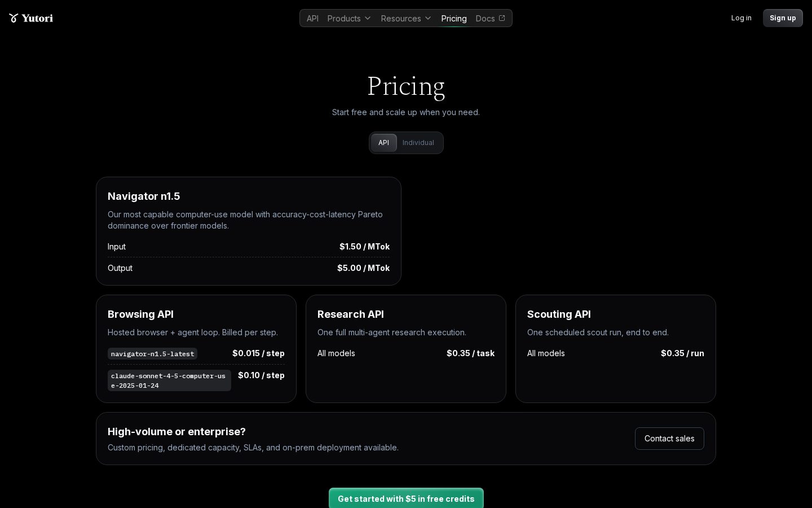Image resolution: width=812 pixels, height=508 pixels.
Task: Open the API nav item
Action: click(312, 18)
